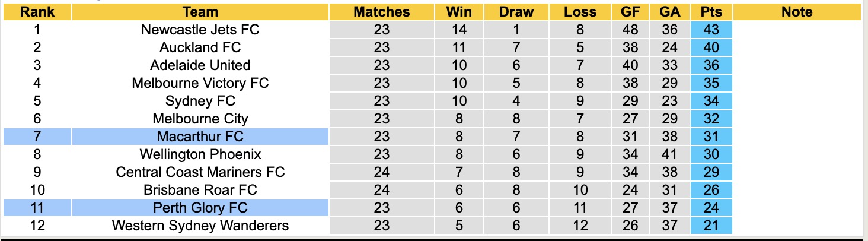Select the Adelaide United team row
Image resolution: width=868 pixels, height=241 pixels.
tap(200, 65)
